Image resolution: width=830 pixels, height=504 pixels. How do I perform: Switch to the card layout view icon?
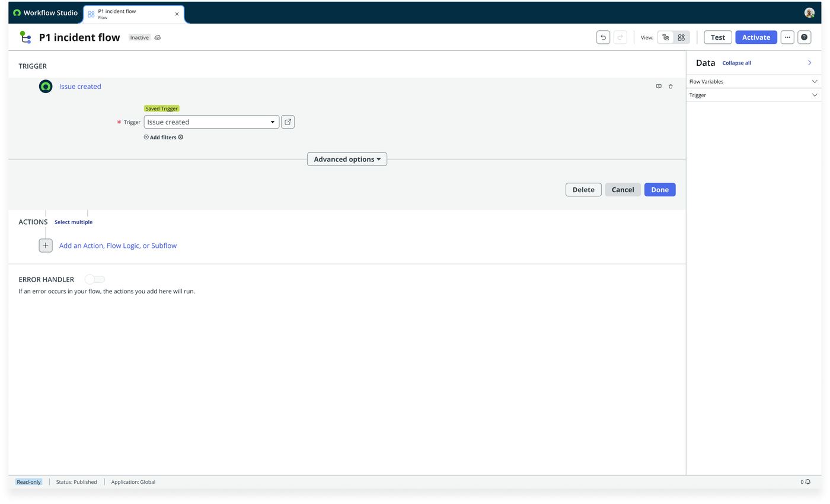click(x=681, y=37)
